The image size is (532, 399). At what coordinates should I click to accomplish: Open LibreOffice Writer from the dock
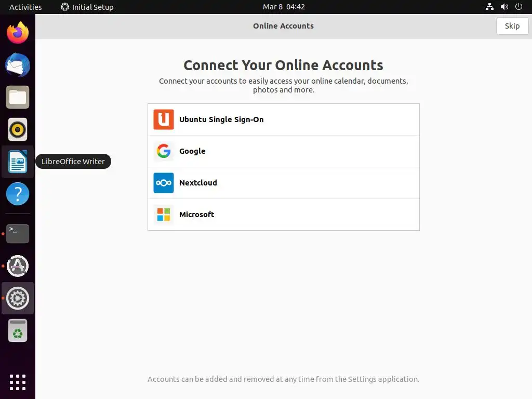[x=18, y=162]
